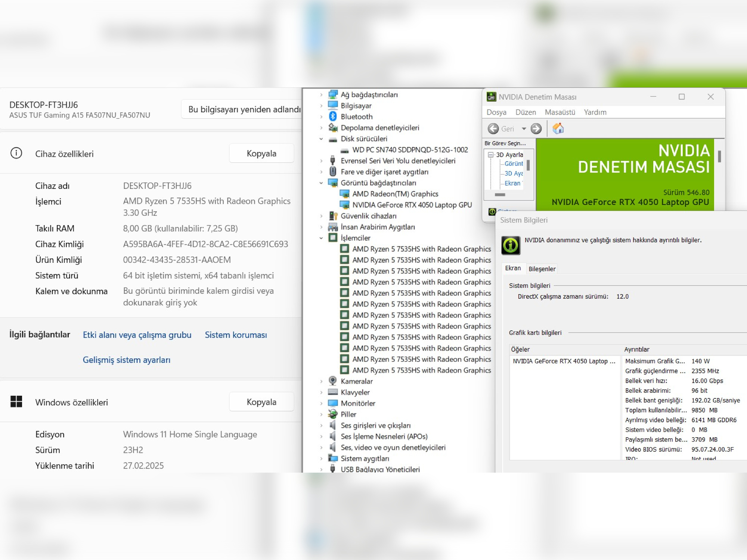Click the Disk sürücüleri drive icon
The image size is (747, 560).
(333, 139)
